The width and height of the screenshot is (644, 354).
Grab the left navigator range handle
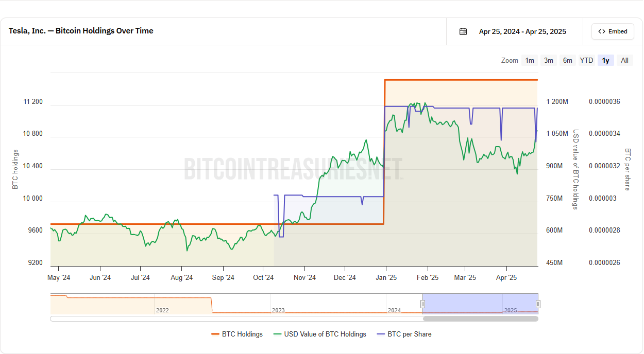422,304
